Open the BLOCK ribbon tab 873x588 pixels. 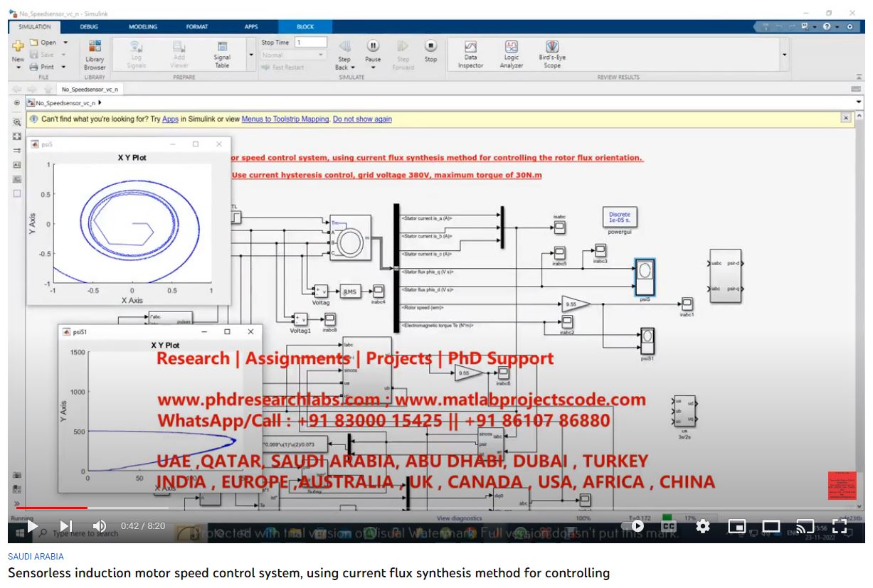[305, 27]
